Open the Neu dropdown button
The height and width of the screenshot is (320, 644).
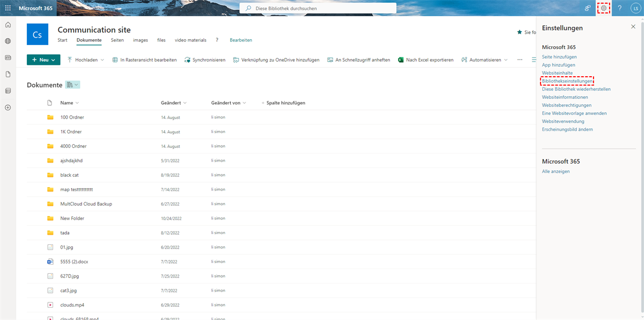pyautogui.click(x=43, y=60)
